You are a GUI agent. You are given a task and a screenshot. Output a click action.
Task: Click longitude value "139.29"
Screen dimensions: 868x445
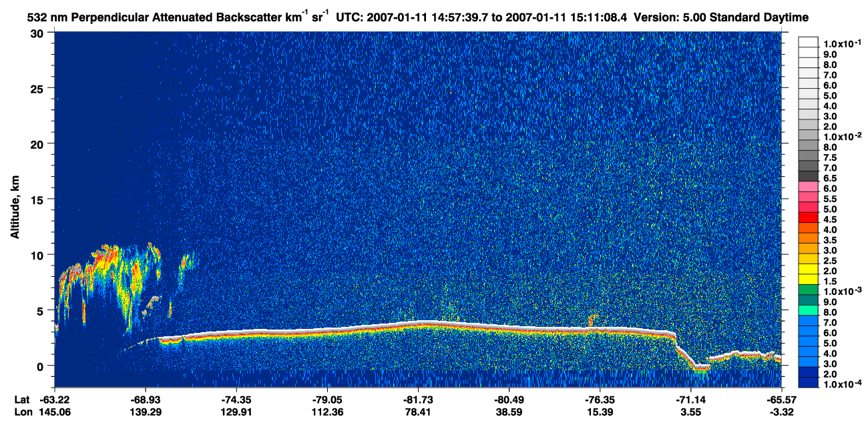[x=146, y=412]
